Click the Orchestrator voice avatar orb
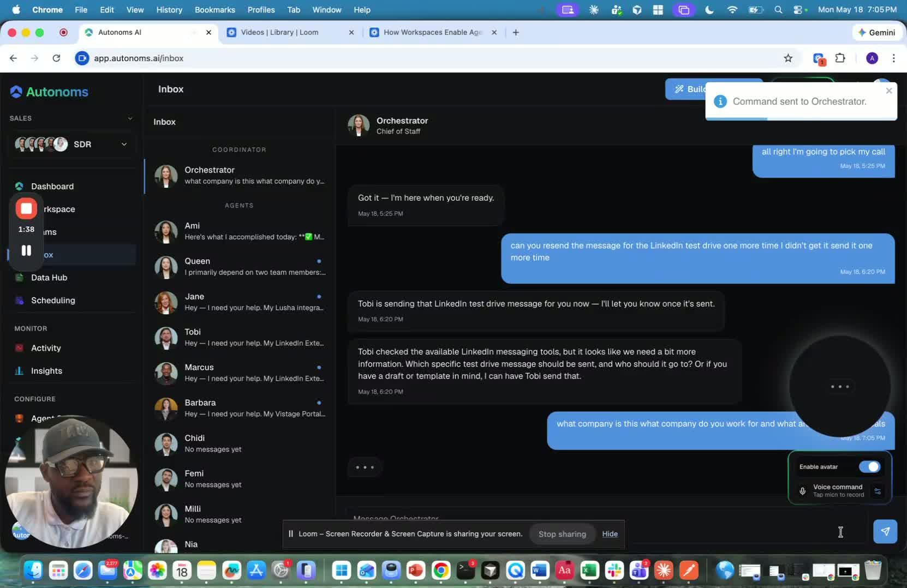The width and height of the screenshot is (907, 588). click(840, 387)
